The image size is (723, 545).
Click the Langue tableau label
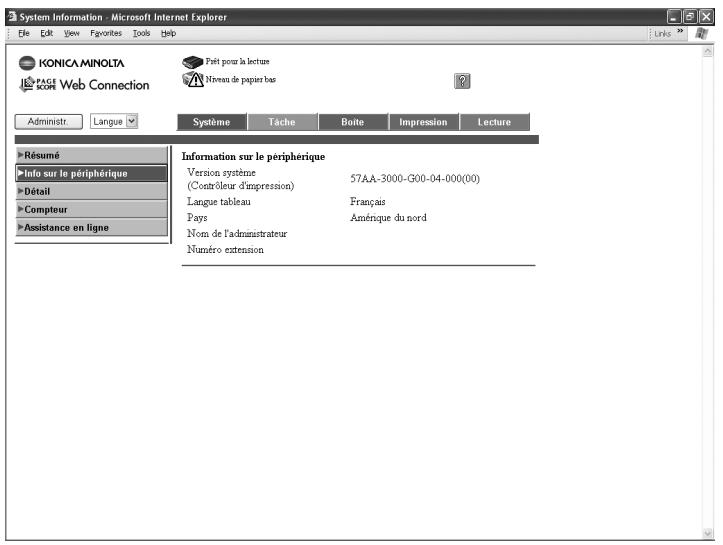click(x=219, y=201)
